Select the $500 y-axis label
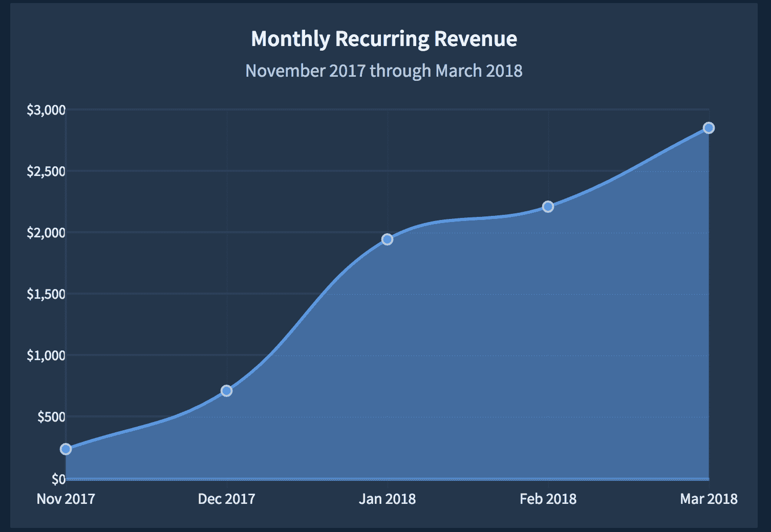Screen dimensions: 771x532 coord(51,417)
